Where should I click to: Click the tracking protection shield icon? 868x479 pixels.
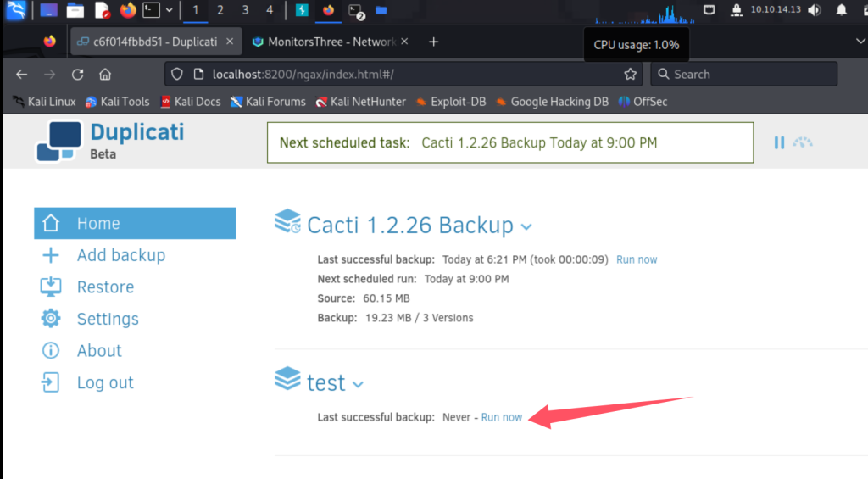click(176, 75)
